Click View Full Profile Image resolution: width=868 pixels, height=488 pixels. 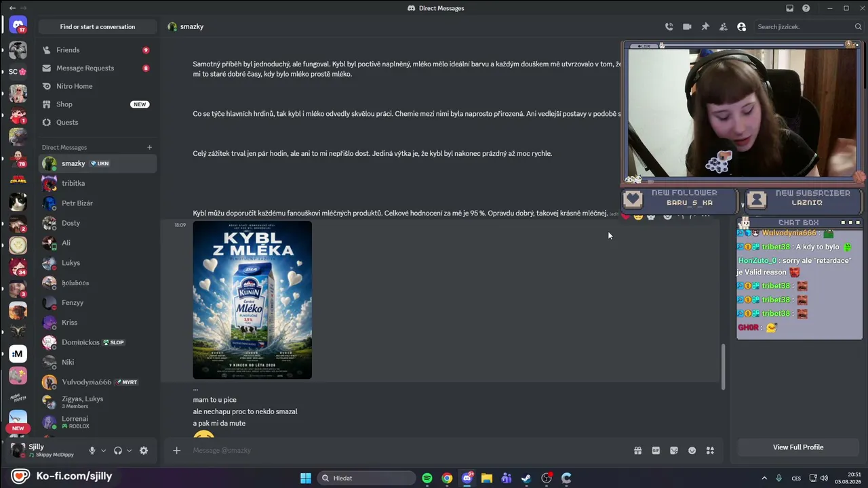click(798, 447)
